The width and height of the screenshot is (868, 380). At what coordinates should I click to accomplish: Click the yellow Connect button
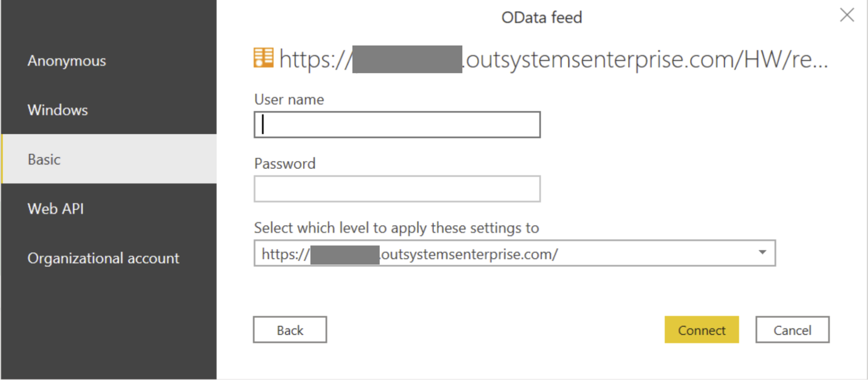tap(701, 330)
